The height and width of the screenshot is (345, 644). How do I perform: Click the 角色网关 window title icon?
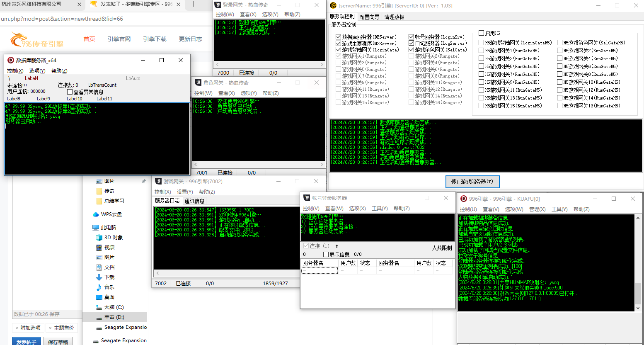(x=199, y=83)
